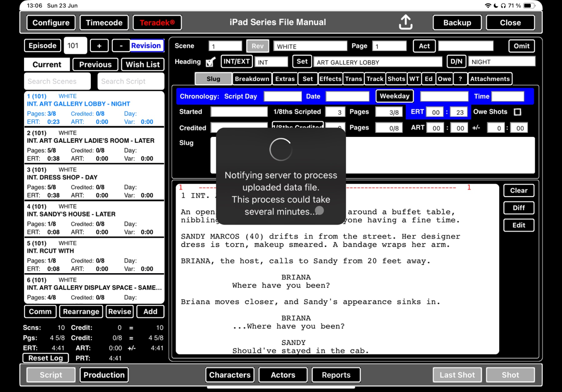
Task: Click the Teradek button
Action: pyautogui.click(x=157, y=23)
